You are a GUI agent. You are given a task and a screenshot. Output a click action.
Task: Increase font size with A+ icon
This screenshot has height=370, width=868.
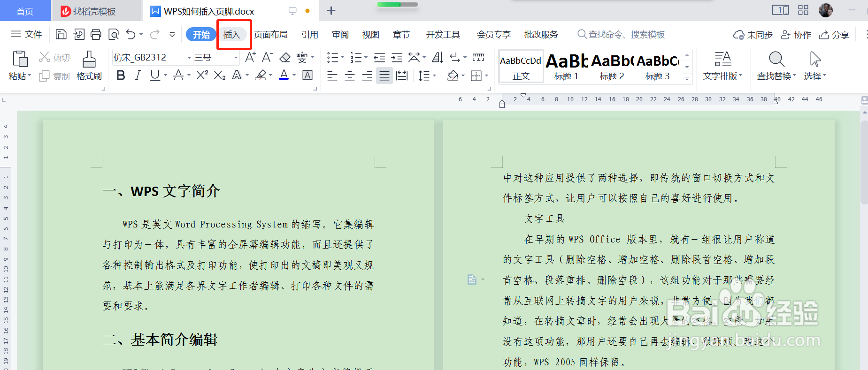coord(250,57)
